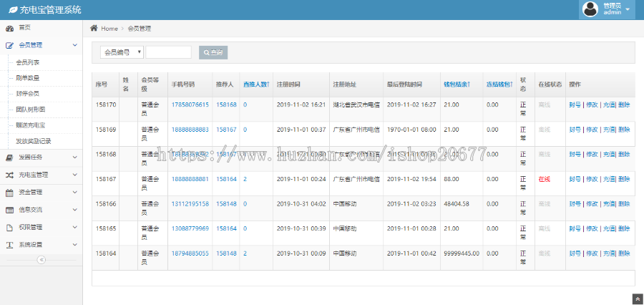Expand the 充电宝管理 menu chevron

click(74, 175)
